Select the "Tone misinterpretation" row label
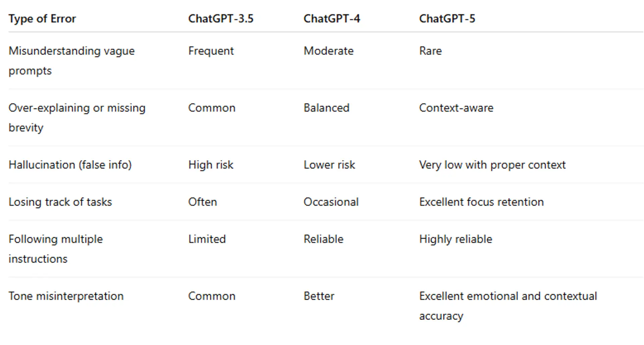 tap(66, 296)
